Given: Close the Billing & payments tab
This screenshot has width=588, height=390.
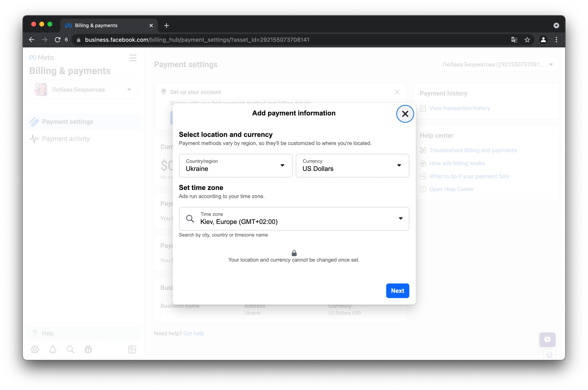Looking at the screenshot, I should [x=151, y=25].
